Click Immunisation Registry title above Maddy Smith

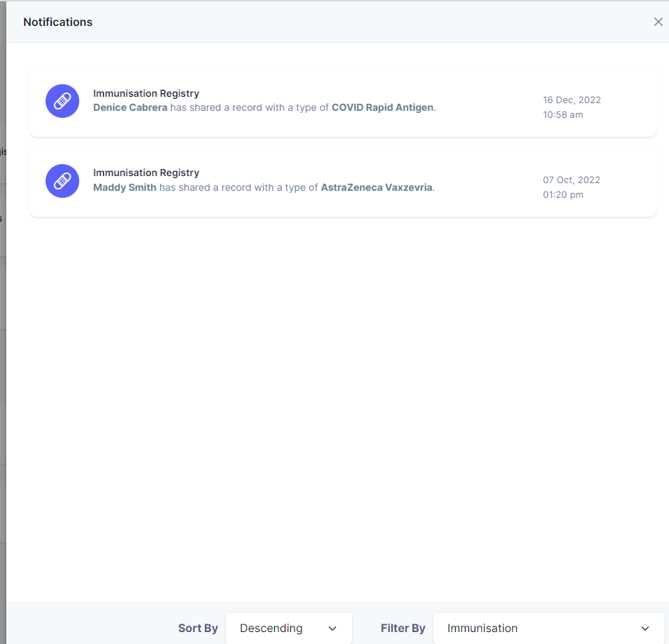click(x=147, y=173)
